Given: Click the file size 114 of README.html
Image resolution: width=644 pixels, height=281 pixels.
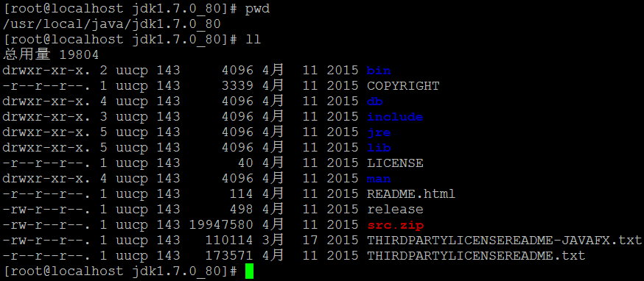Looking at the screenshot, I should point(242,194).
